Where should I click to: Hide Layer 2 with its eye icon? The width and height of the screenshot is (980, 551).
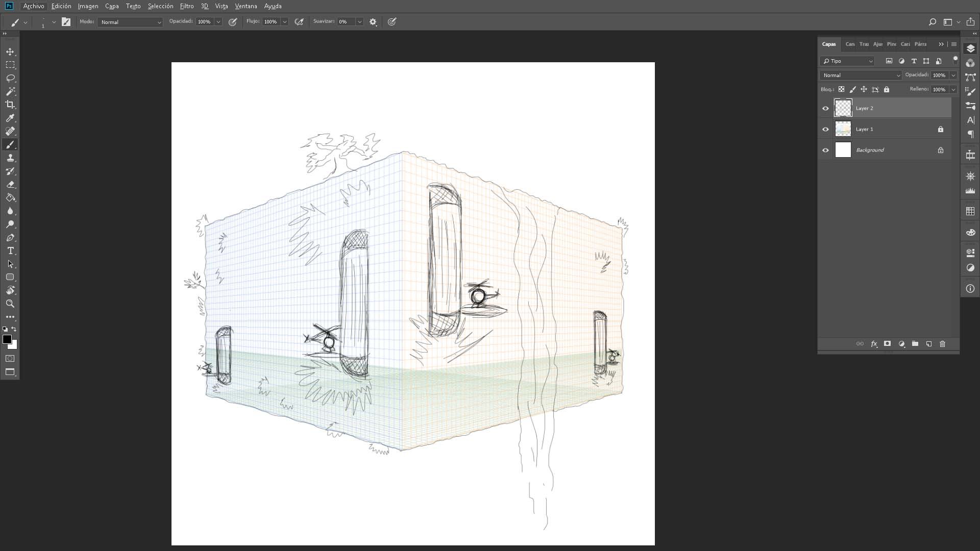tap(825, 108)
